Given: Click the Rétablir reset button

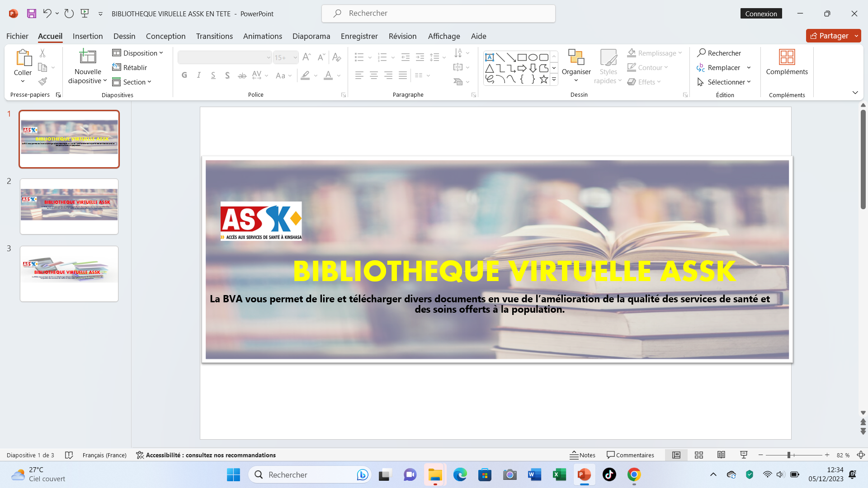Looking at the screenshot, I should [130, 67].
